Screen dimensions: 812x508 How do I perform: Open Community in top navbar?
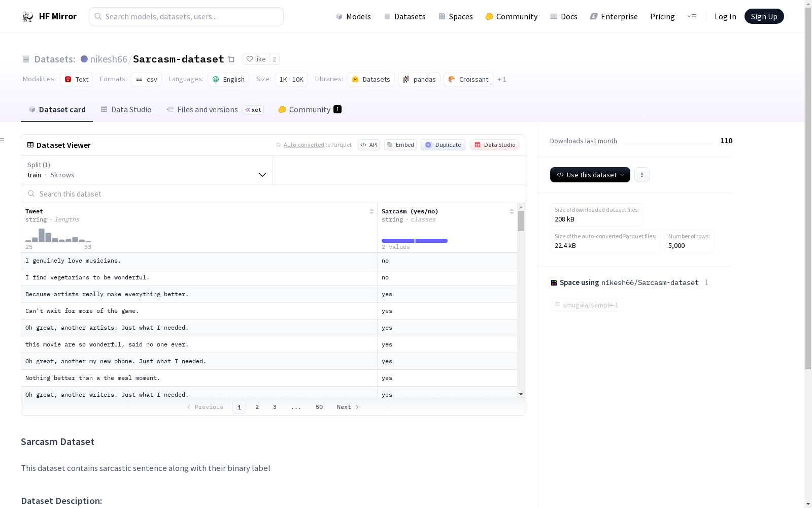(512, 16)
